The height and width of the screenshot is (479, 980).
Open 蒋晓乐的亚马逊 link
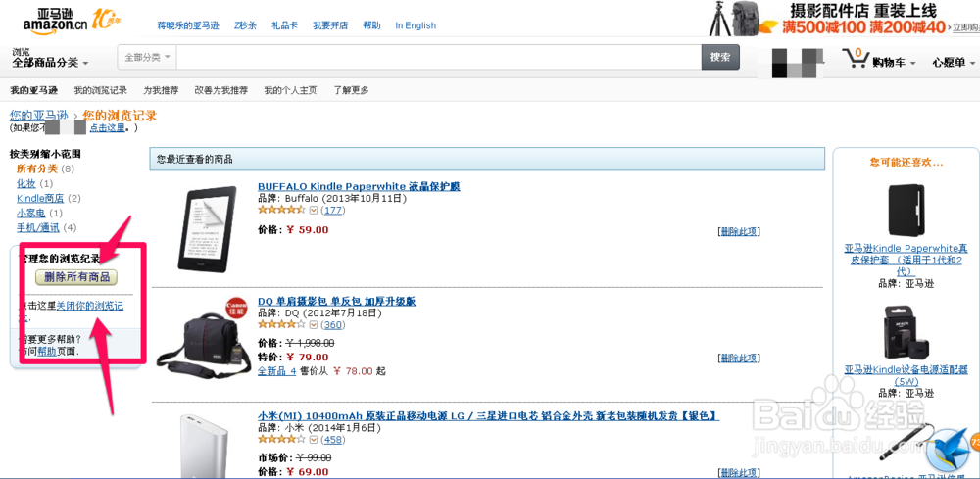188,25
